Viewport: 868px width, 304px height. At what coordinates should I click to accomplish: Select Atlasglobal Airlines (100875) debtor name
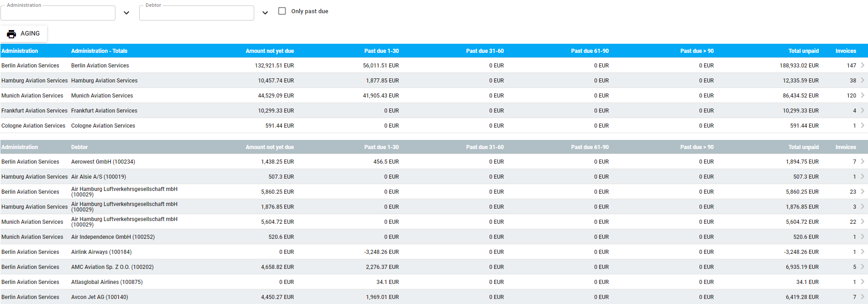click(x=107, y=282)
